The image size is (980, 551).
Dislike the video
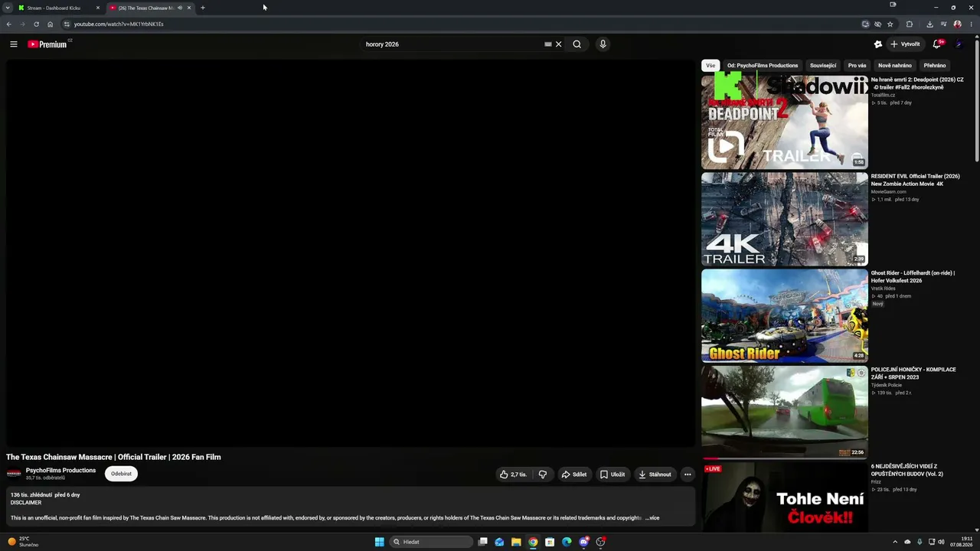coord(543,474)
